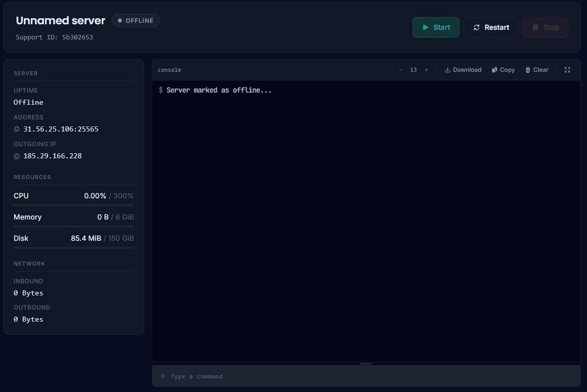Copy the console output
Image resolution: width=587 pixels, height=392 pixels.
click(x=503, y=70)
